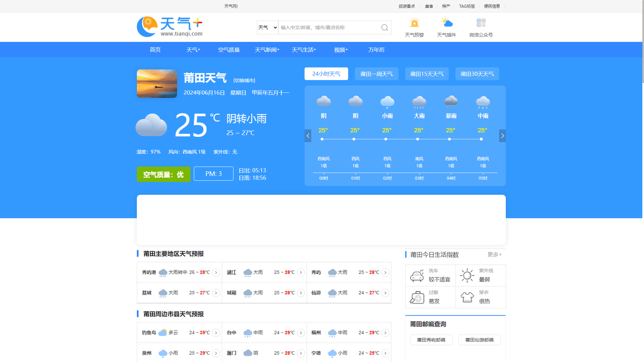Expand the 天气 navigation menu
This screenshot has height=362, width=644.
click(193, 50)
